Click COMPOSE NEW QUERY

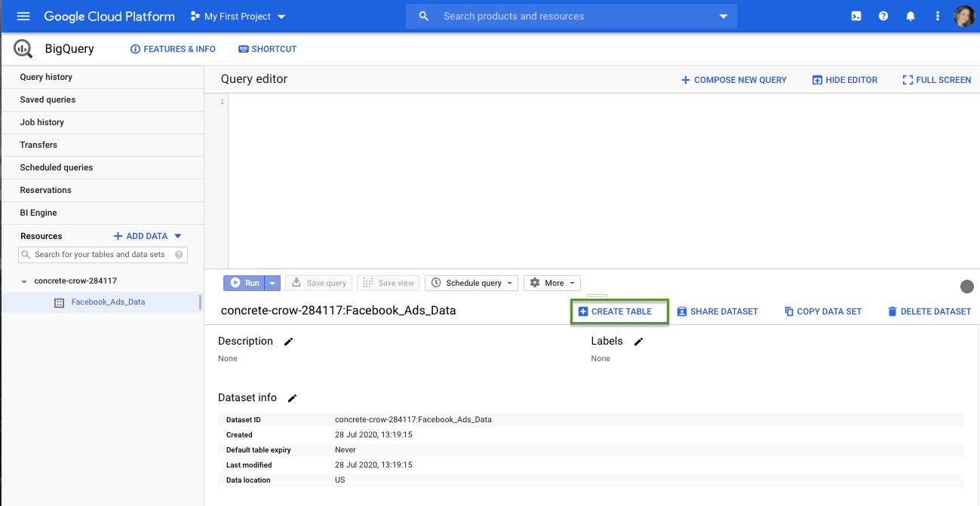pyautogui.click(x=733, y=80)
